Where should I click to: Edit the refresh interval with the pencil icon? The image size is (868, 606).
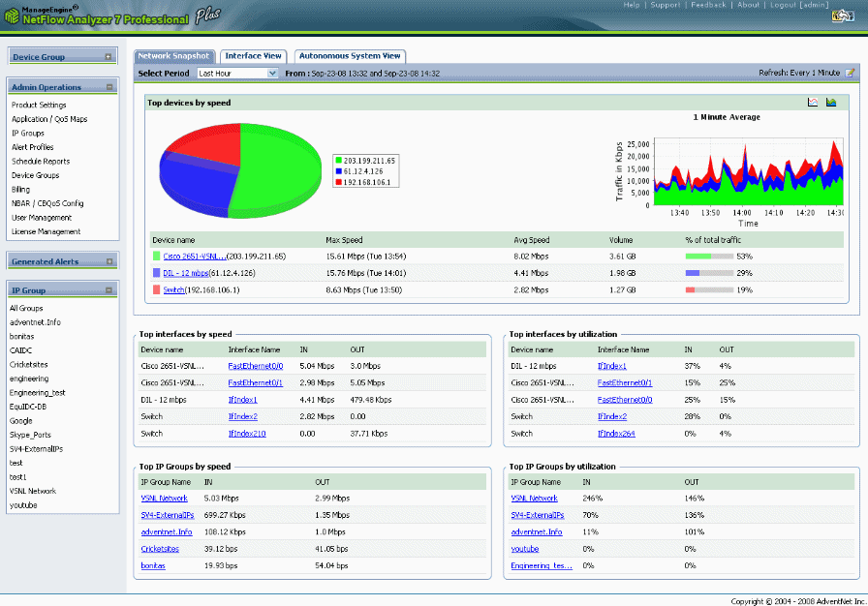tap(851, 73)
